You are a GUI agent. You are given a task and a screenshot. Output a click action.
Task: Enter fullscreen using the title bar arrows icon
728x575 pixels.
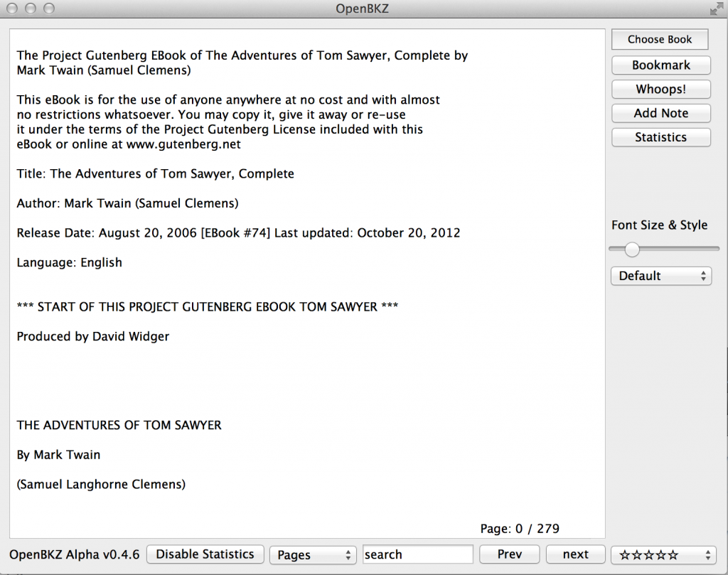point(716,9)
